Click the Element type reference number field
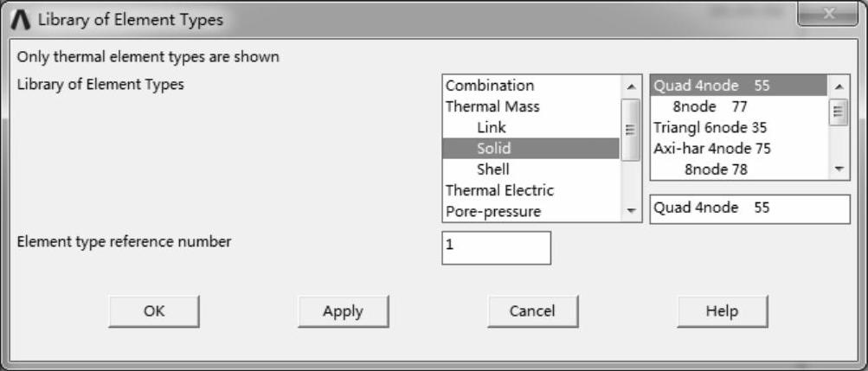 [496, 247]
